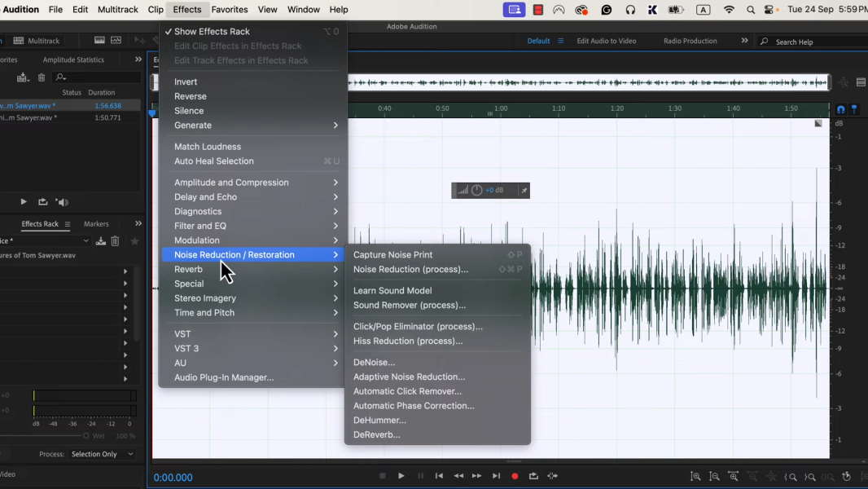Screen dimensions: 868x489
Task: Toggle Skip Selection button in transport
Action: pos(552,476)
